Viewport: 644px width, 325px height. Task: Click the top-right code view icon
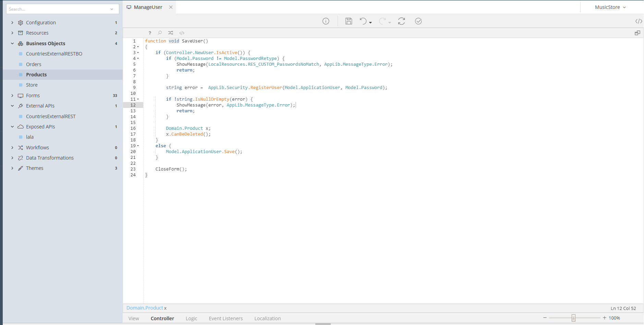[639, 21]
